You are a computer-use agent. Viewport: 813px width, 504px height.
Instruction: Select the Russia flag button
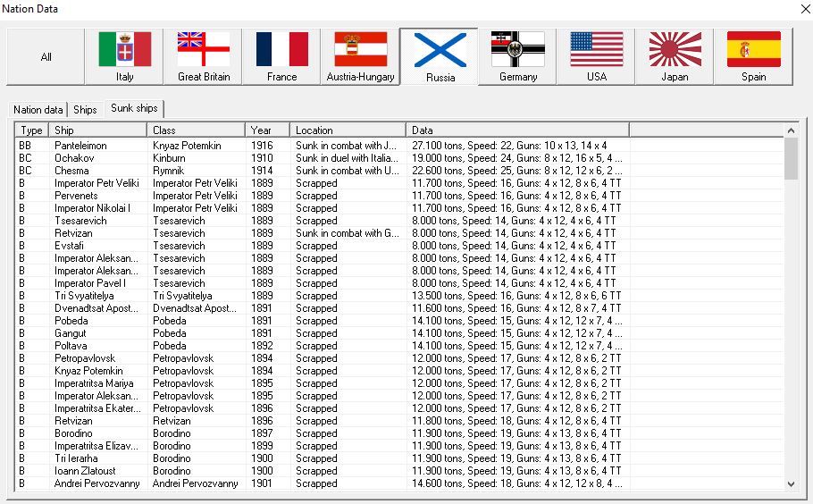tap(440, 56)
